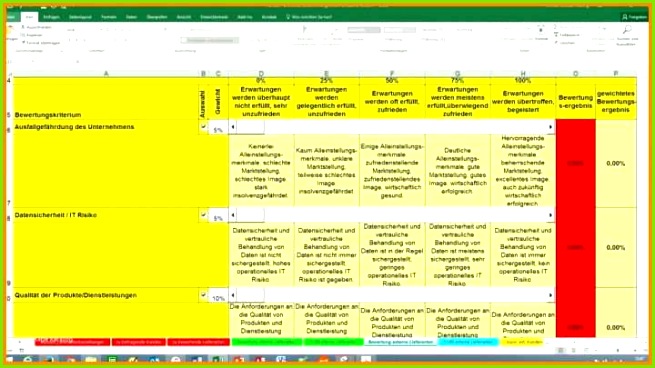Click the 'Erwartungen werden übertroffen, begeistert' header cell

[523, 102]
